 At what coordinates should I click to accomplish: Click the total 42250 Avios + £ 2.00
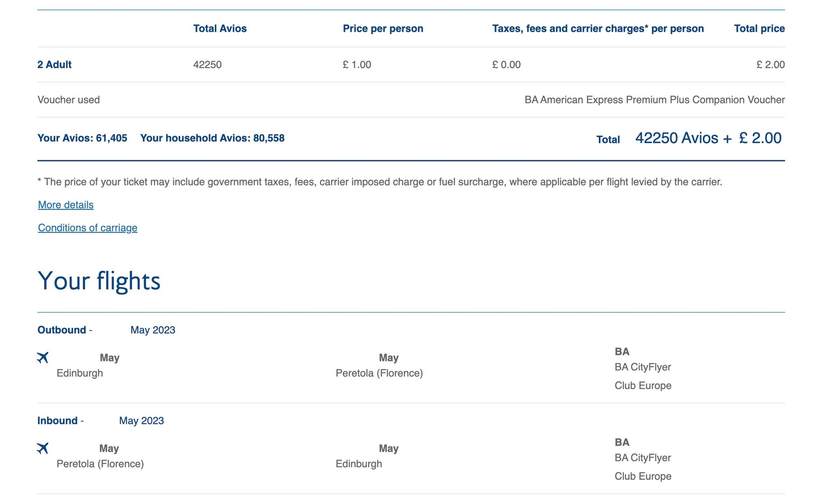(708, 138)
